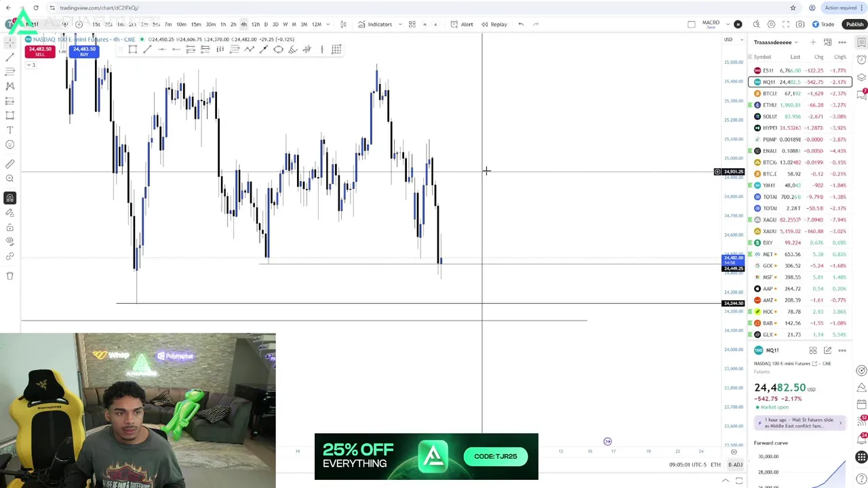Open the watchlist and details sidebar icon
The image size is (868, 488).
861,42
